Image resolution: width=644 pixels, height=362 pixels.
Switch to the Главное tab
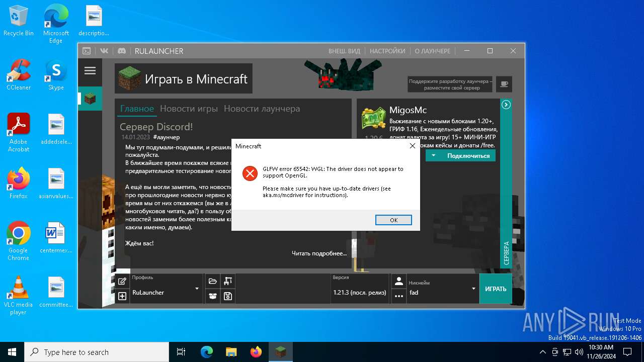click(x=137, y=109)
